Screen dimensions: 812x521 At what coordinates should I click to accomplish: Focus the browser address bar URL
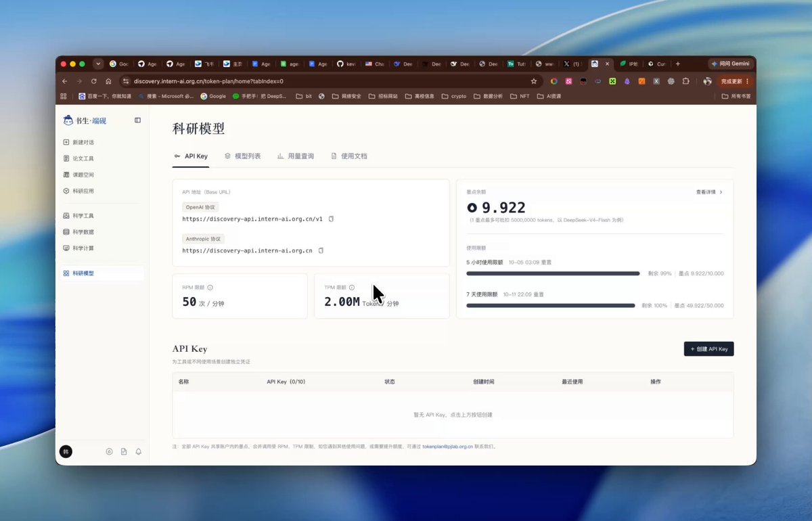click(x=208, y=81)
